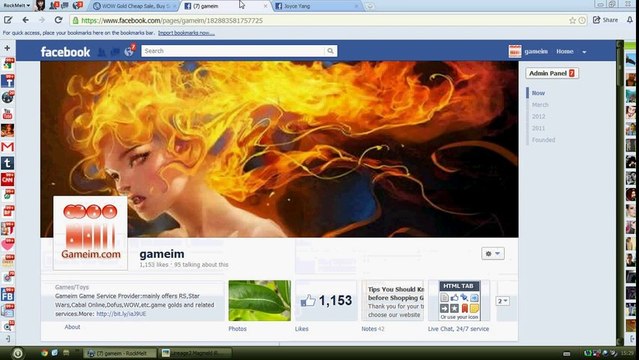This screenshot has height=360, width=639.
Task: Open RockMelt friend requests icon
Action: point(54,5)
